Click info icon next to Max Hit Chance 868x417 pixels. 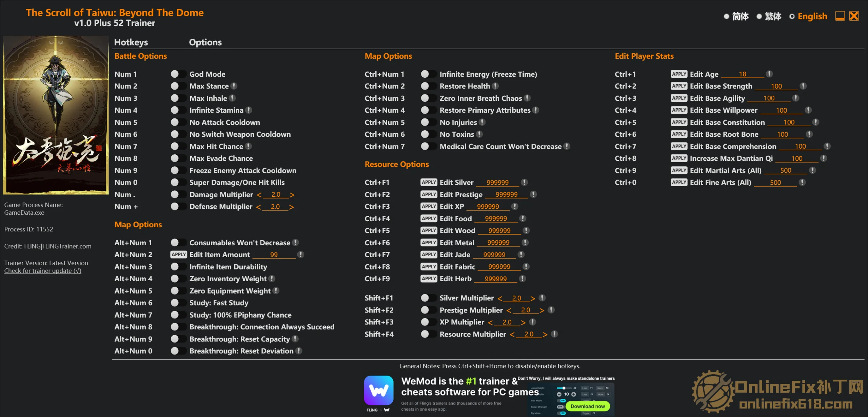(249, 146)
